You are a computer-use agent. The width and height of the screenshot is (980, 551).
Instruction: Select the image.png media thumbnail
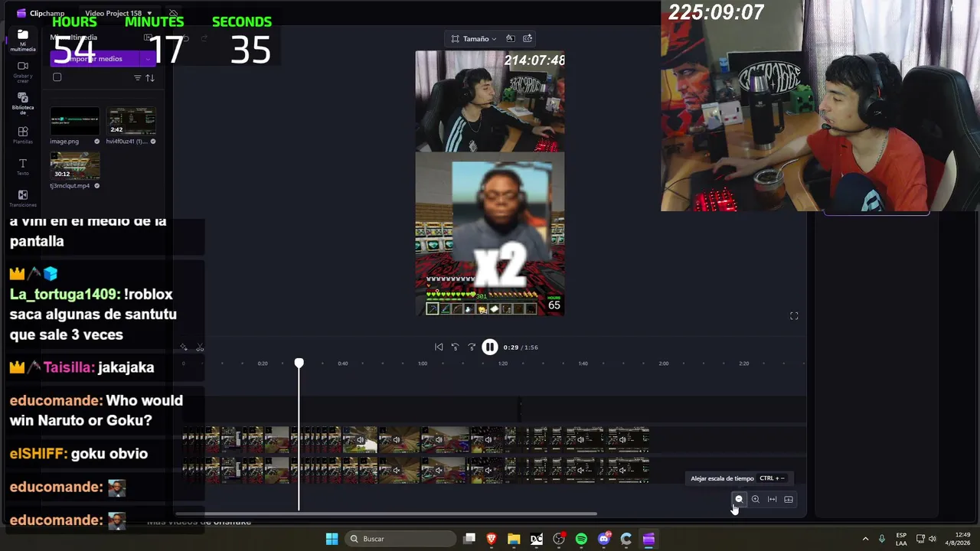pyautogui.click(x=75, y=121)
